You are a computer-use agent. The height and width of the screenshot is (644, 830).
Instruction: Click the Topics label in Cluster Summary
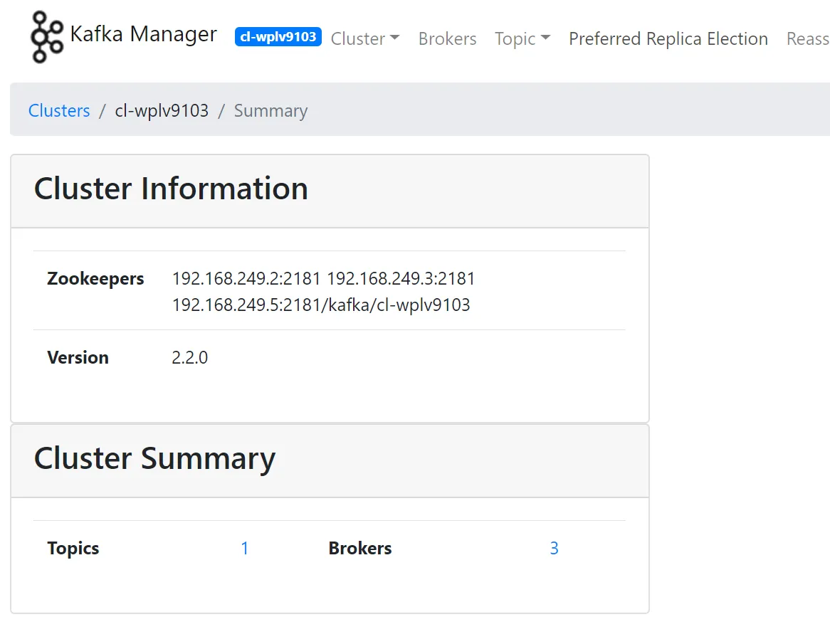[73, 548]
